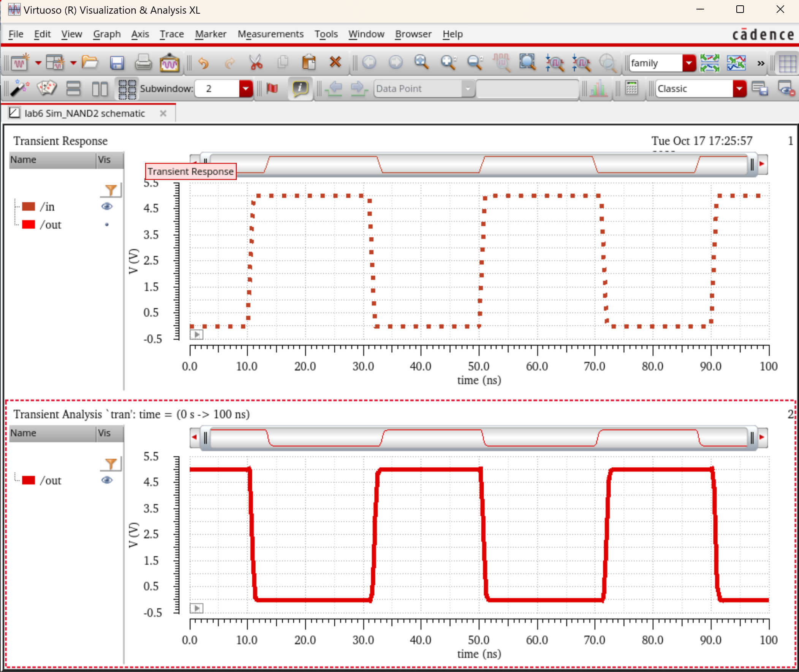The image size is (799, 672).
Task: Click /out color swatch in bottom legend
Action: pyautogui.click(x=28, y=480)
